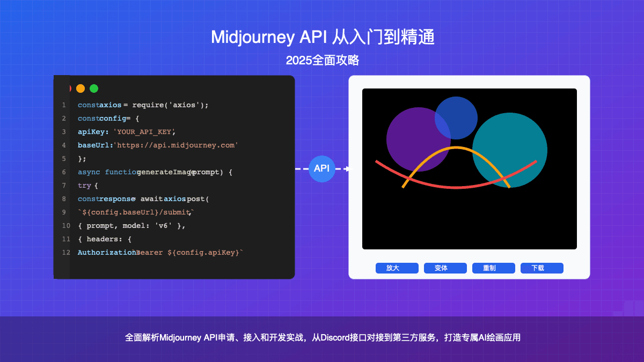Viewport: 644px width, 362px height.
Task: Click the 'const config = {' code line
Action: click(108, 119)
